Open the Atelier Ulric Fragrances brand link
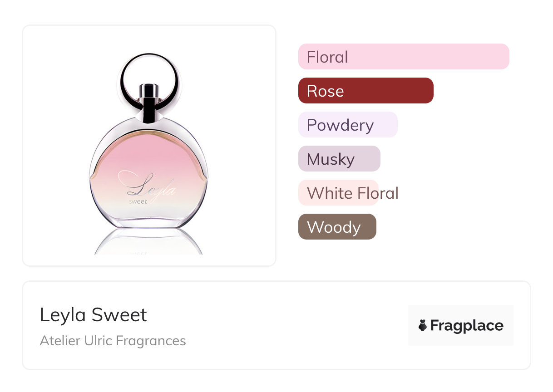553x392 pixels. point(113,341)
